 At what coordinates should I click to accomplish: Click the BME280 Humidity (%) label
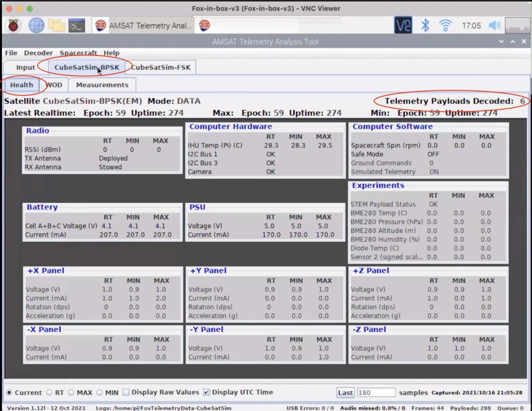click(385, 240)
